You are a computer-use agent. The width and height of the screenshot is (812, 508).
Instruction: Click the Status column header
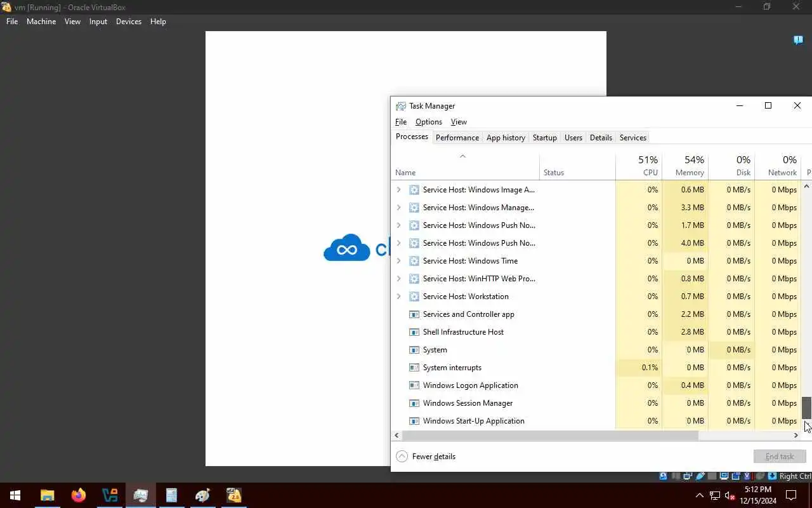577,166
